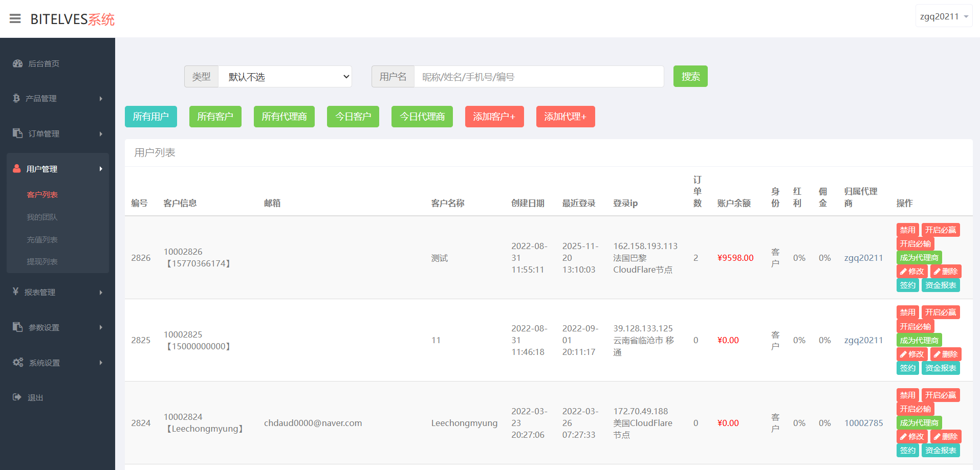
Task: Click the bitcoin icon for 产品管理
Action: pos(16,98)
